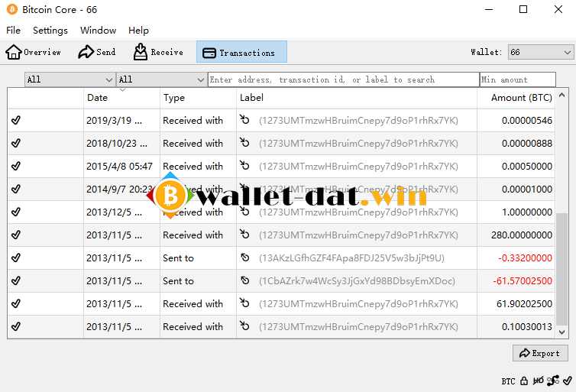
Task: Click the scroll up arrow of transactions list
Action: (x=561, y=96)
